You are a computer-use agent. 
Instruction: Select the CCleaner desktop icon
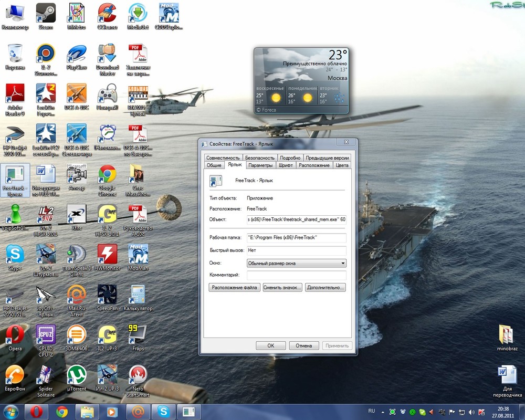[107, 13]
